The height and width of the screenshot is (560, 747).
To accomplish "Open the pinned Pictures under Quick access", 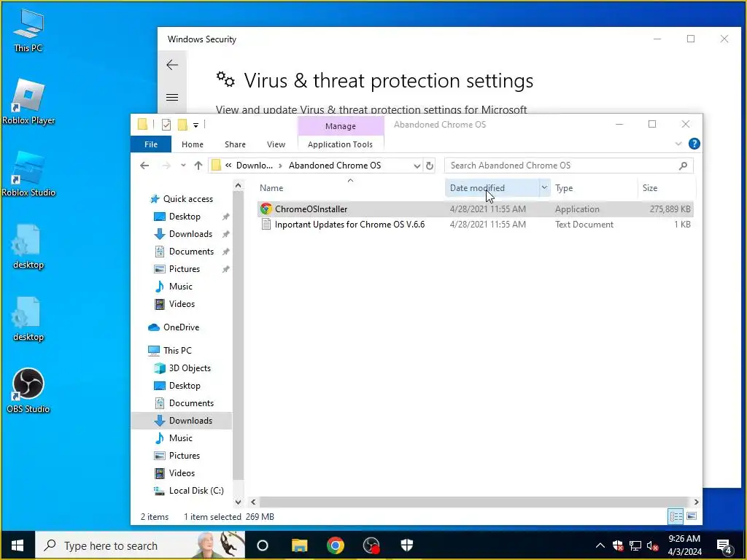I will 185,269.
